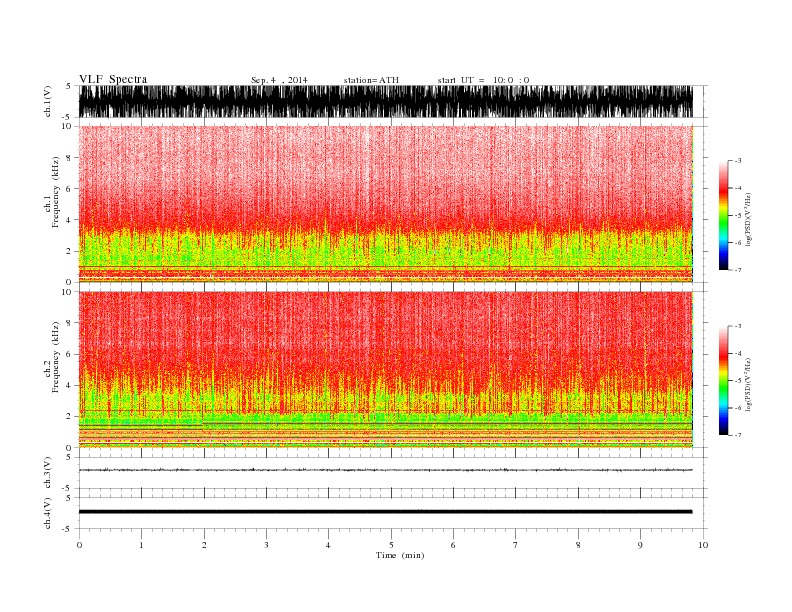Click the "2" minute time tick label
Screen dimensions: 792x612
pos(204,545)
